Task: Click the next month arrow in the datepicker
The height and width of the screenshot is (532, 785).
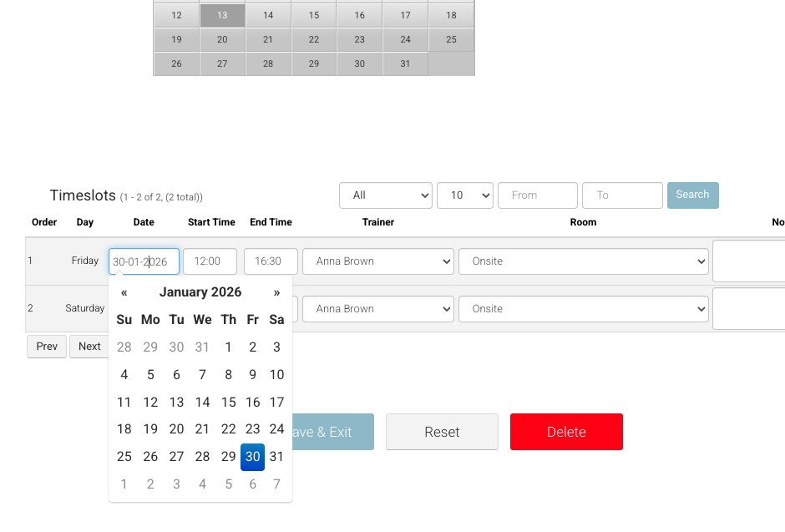Action: click(276, 291)
